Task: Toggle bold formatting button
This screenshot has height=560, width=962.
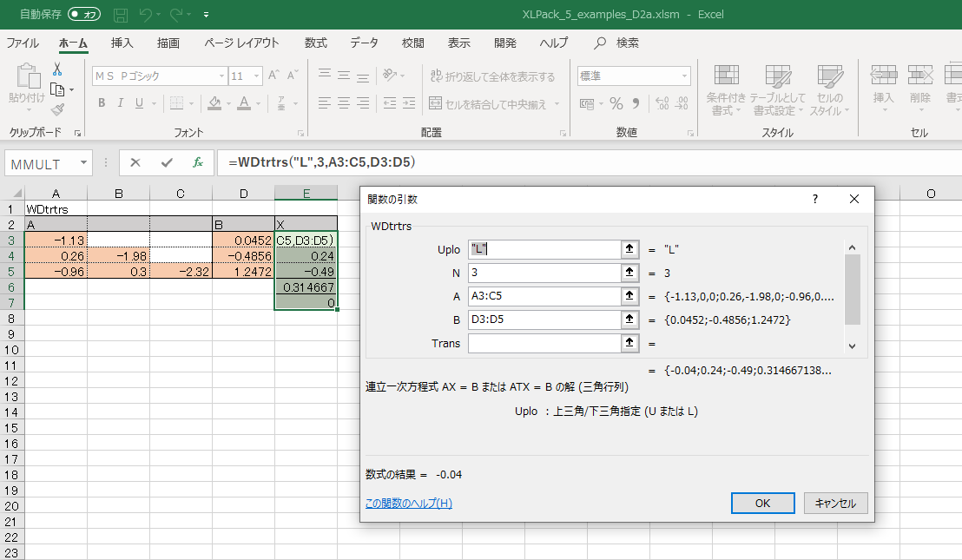Action: [102, 104]
